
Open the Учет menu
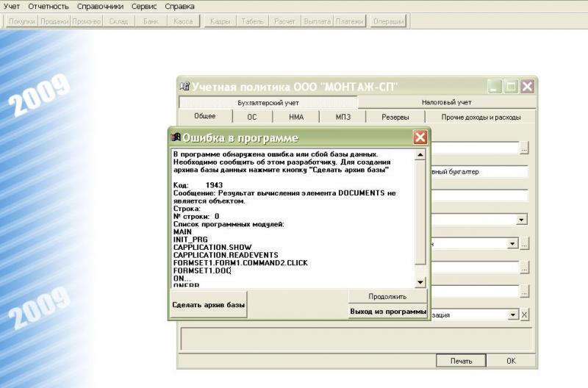point(12,6)
